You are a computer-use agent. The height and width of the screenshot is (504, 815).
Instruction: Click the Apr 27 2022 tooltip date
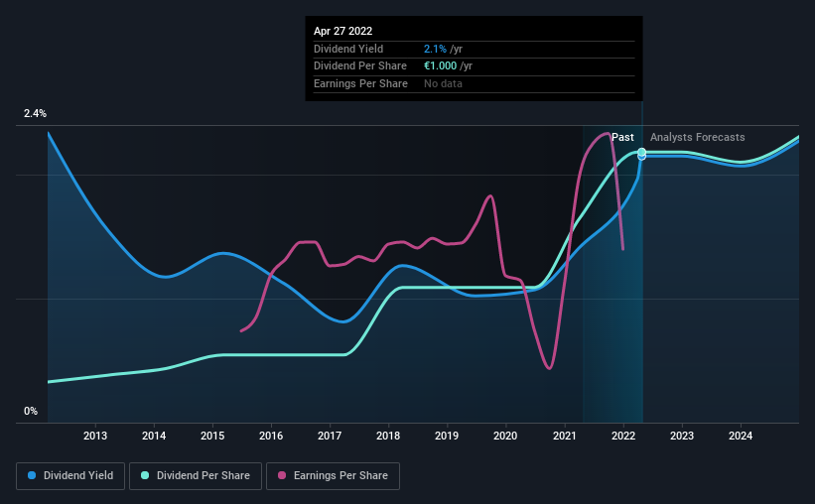click(343, 31)
